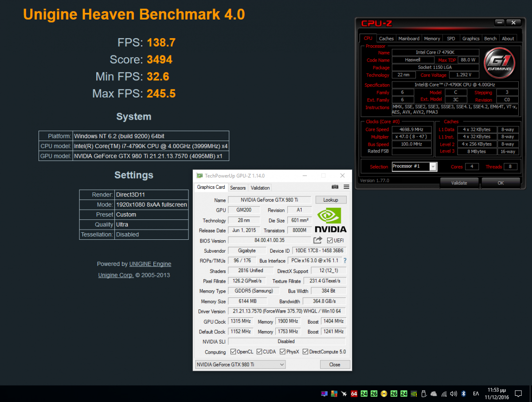Open the NVIDIA tray icon

coord(413,394)
